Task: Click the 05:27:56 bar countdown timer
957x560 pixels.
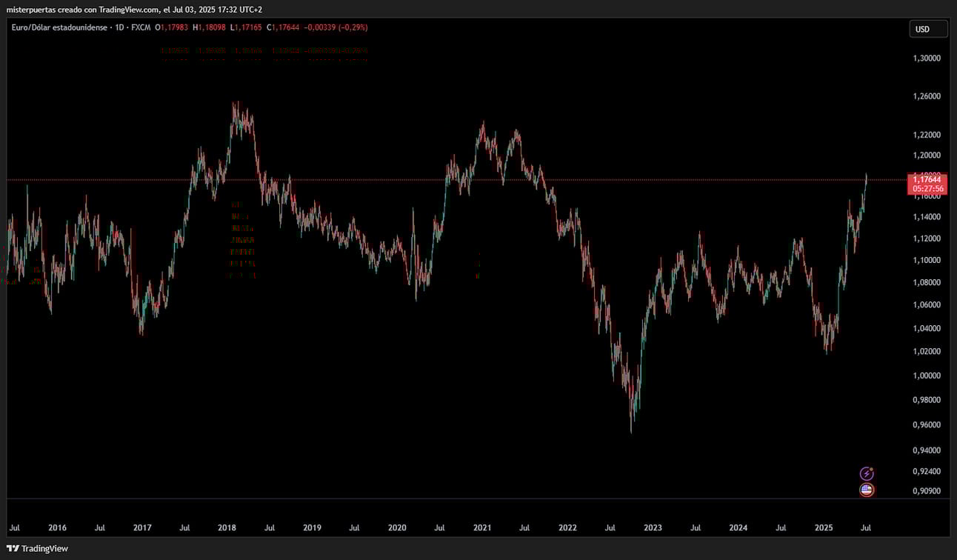Action: tap(927, 189)
